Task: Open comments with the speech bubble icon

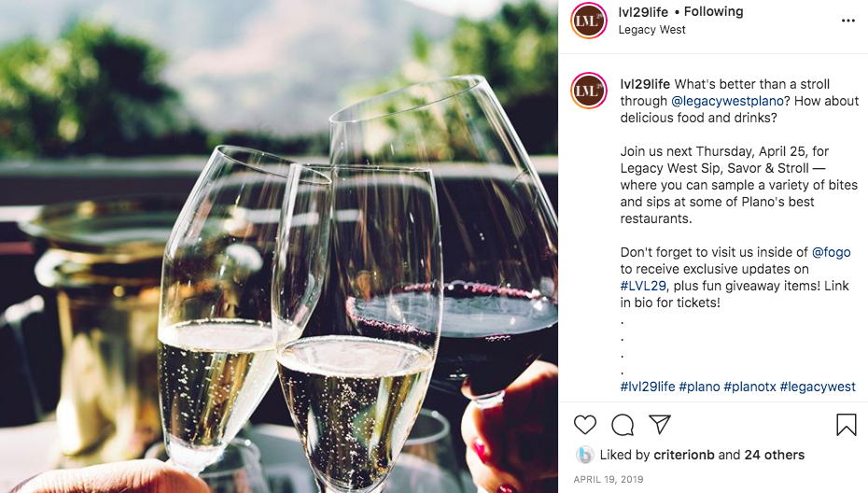Action: [623, 425]
